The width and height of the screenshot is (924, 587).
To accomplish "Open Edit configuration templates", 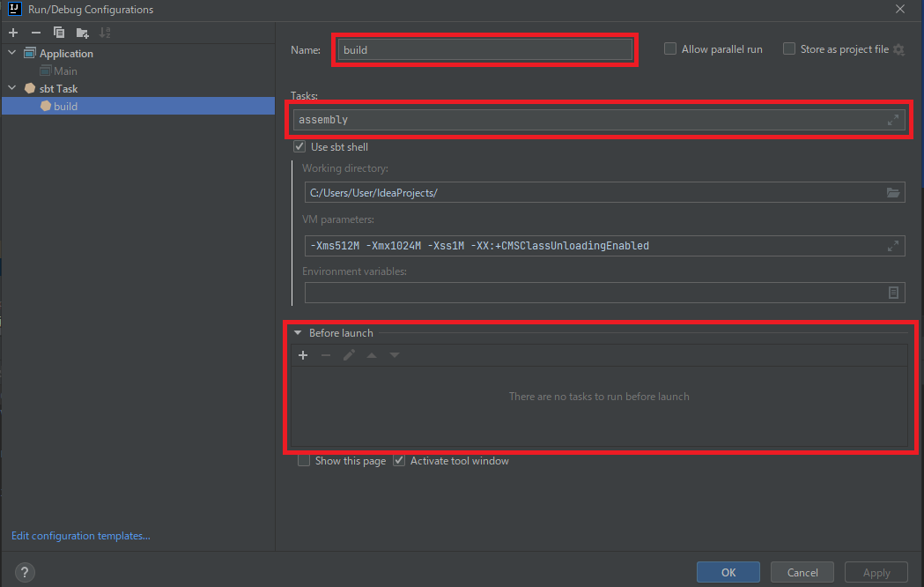I will pos(80,535).
